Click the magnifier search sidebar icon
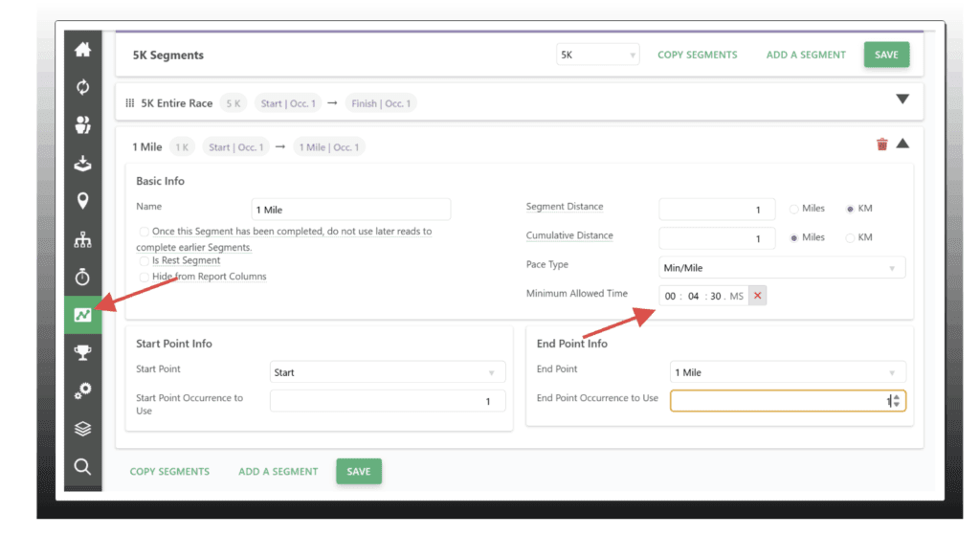The width and height of the screenshot is (980, 535). click(x=82, y=466)
